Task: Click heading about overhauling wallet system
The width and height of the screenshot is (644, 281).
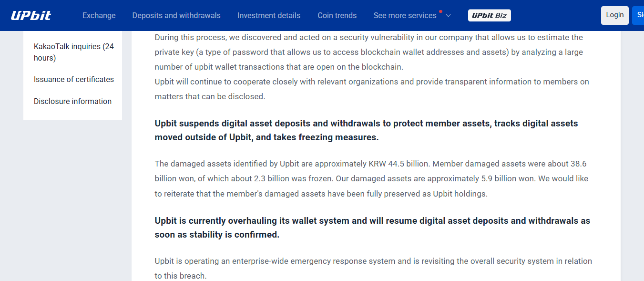Action: [372, 228]
